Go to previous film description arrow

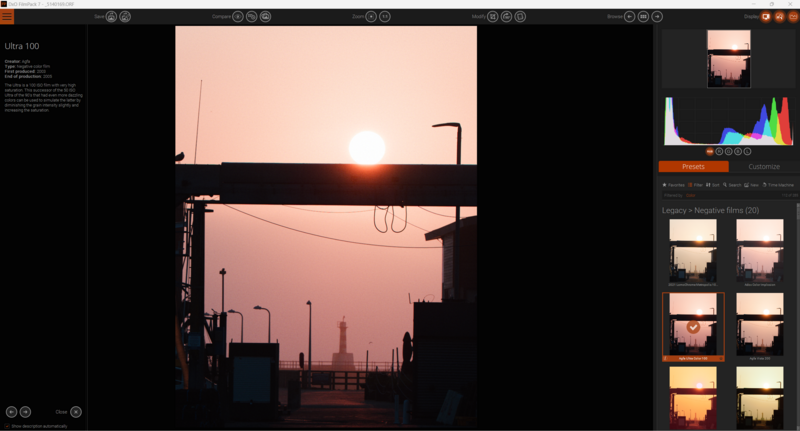pos(12,411)
